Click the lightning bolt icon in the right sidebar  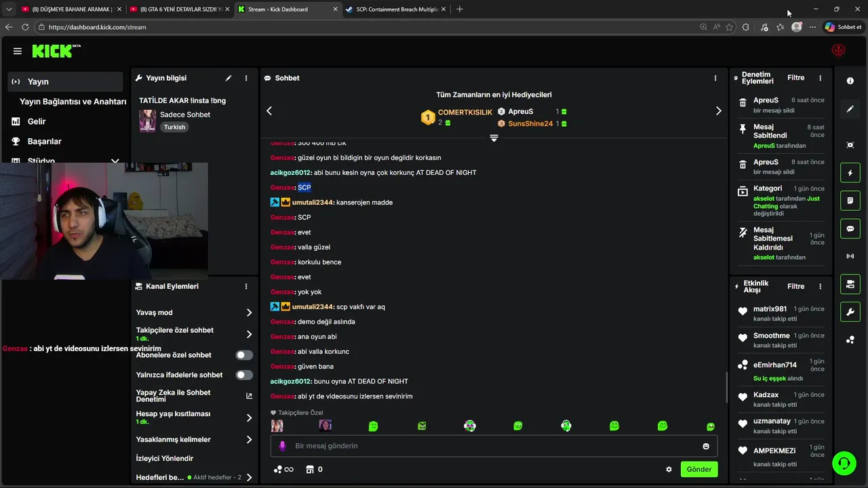tap(850, 174)
